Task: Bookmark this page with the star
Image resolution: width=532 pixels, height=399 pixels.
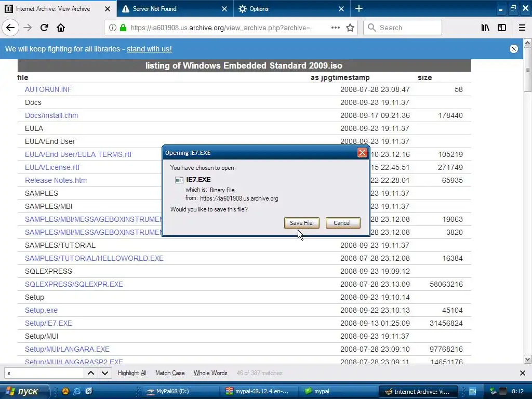Action: [350, 28]
